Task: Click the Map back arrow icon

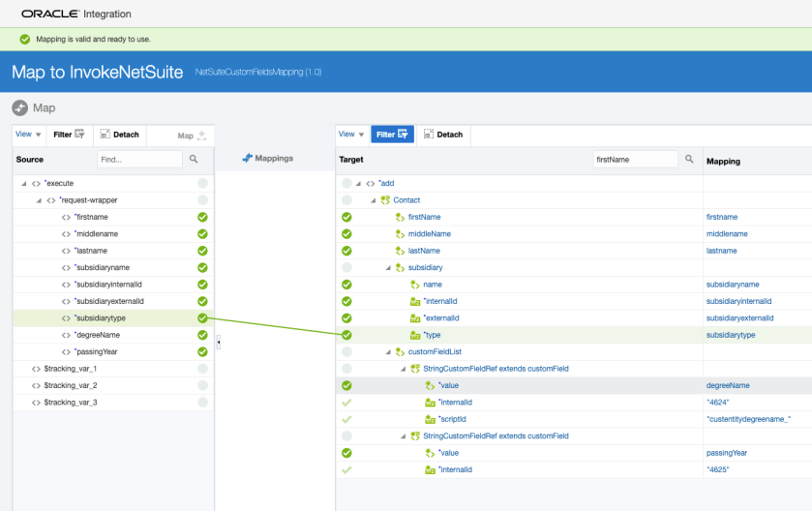Action: (x=19, y=108)
